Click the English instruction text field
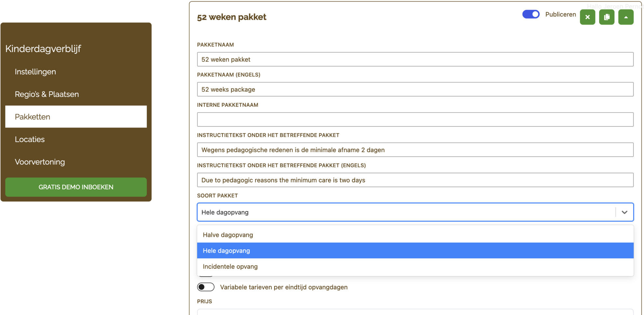Screen dimensions: 644x315 click(415, 180)
